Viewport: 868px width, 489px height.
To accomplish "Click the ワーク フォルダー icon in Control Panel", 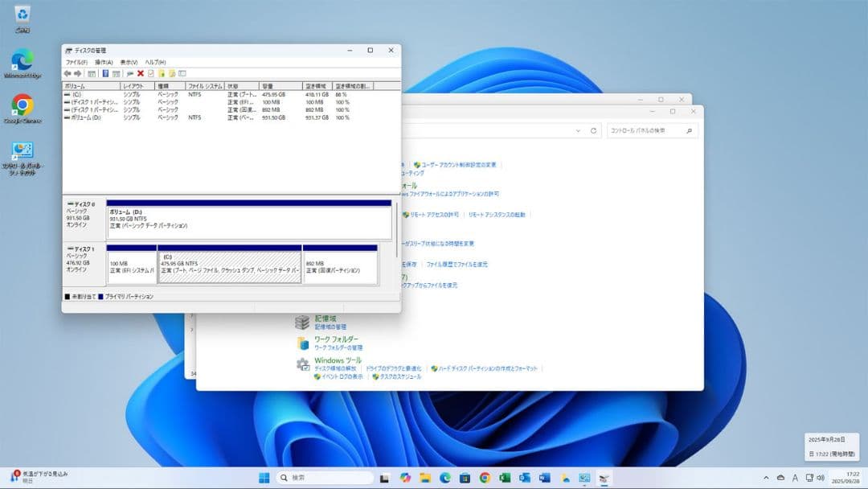I will [304, 343].
